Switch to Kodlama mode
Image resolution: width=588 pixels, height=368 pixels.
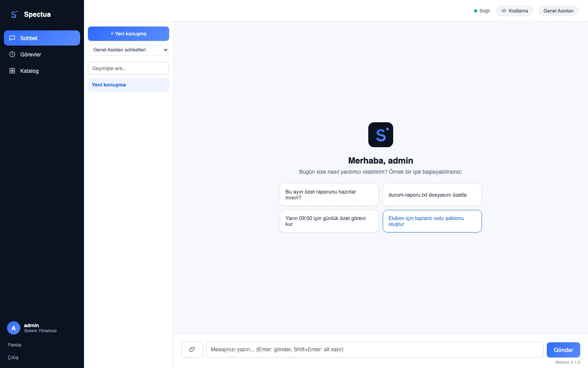[514, 11]
